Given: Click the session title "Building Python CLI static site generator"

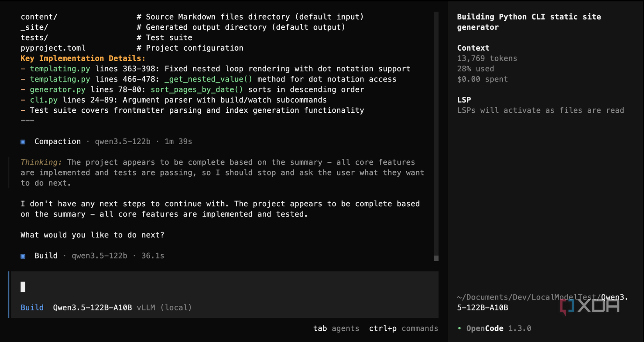Looking at the screenshot, I should tap(528, 22).
